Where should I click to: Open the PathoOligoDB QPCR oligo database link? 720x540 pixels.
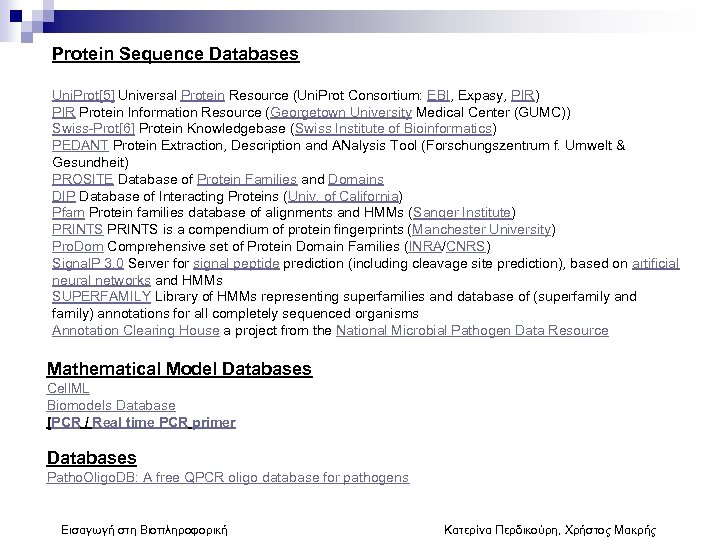[x=227, y=478]
